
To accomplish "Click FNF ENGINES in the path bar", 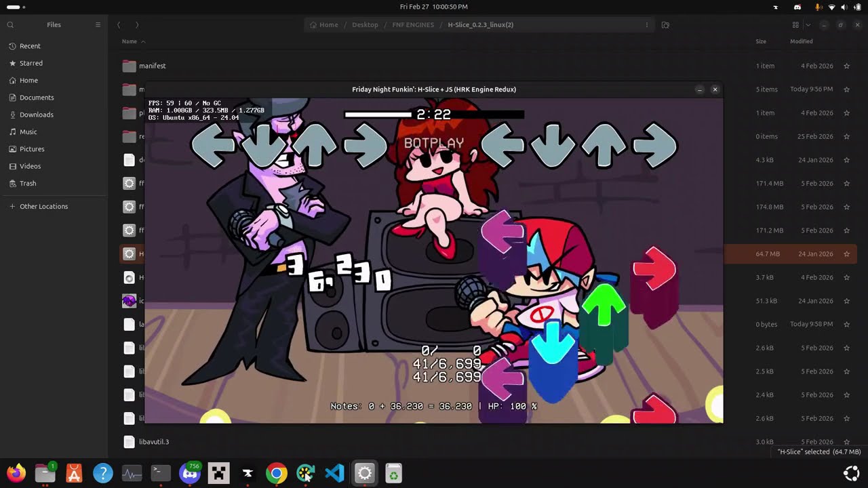I will 414,24.
